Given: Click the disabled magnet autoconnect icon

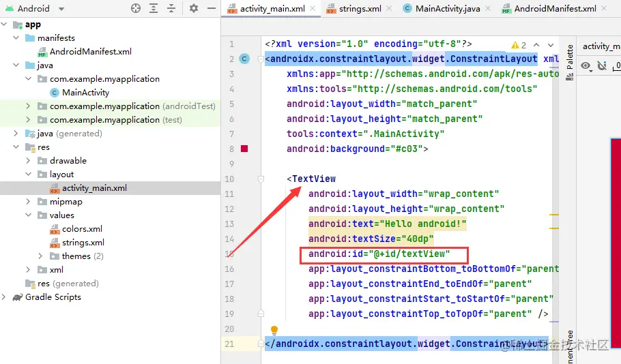Looking at the screenshot, I should 603,65.
